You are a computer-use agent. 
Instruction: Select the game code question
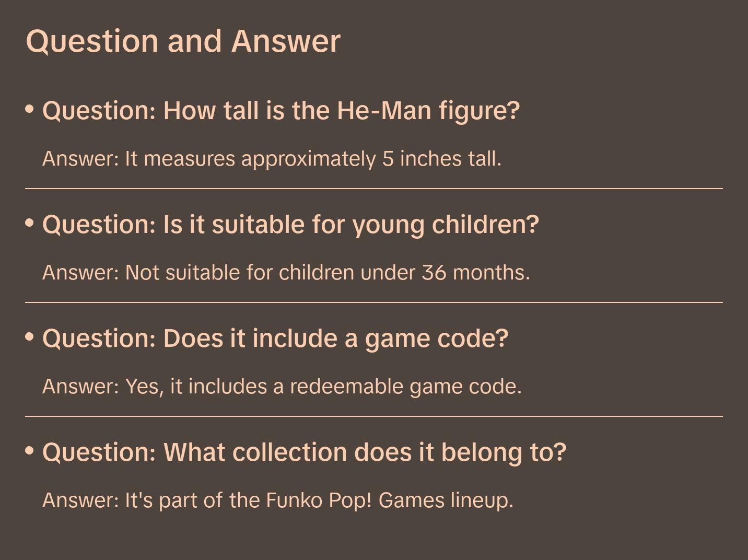pos(275,339)
